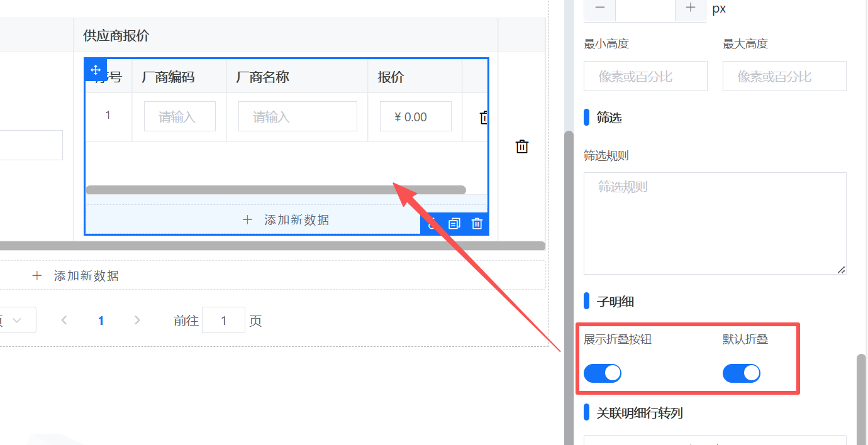
Task: Click the 厂商编码 input in row 1
Action: [x=179, y=117]
